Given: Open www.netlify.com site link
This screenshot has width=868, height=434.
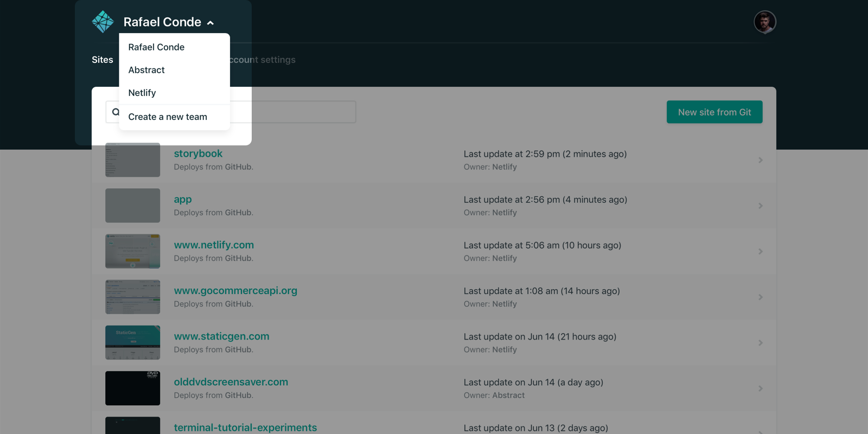Looking at the screenshot, I should [214, 245].
